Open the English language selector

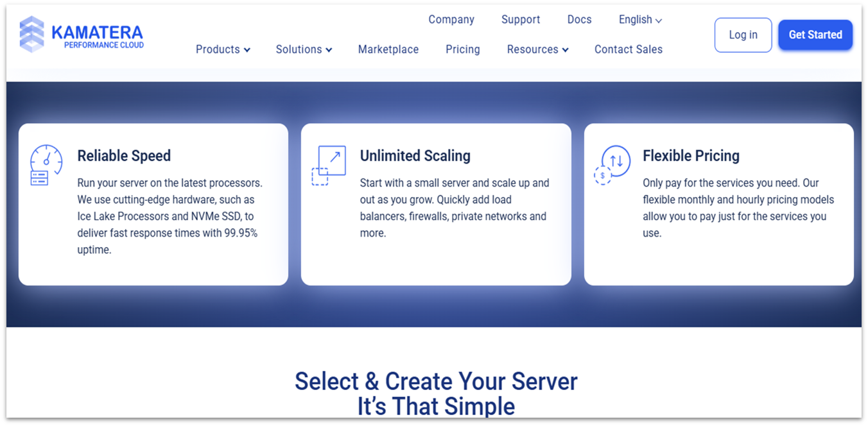640,20
